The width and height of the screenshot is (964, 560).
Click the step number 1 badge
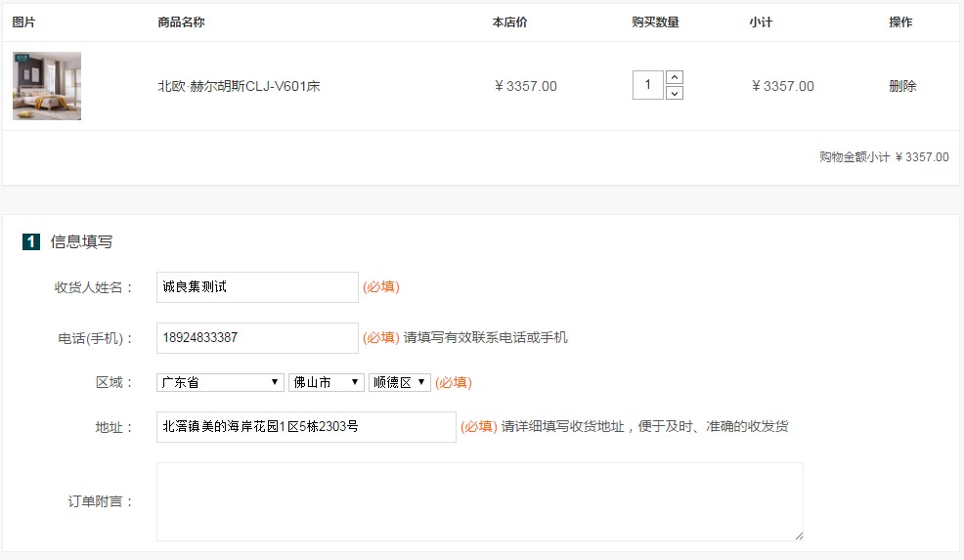pos(31,241)
